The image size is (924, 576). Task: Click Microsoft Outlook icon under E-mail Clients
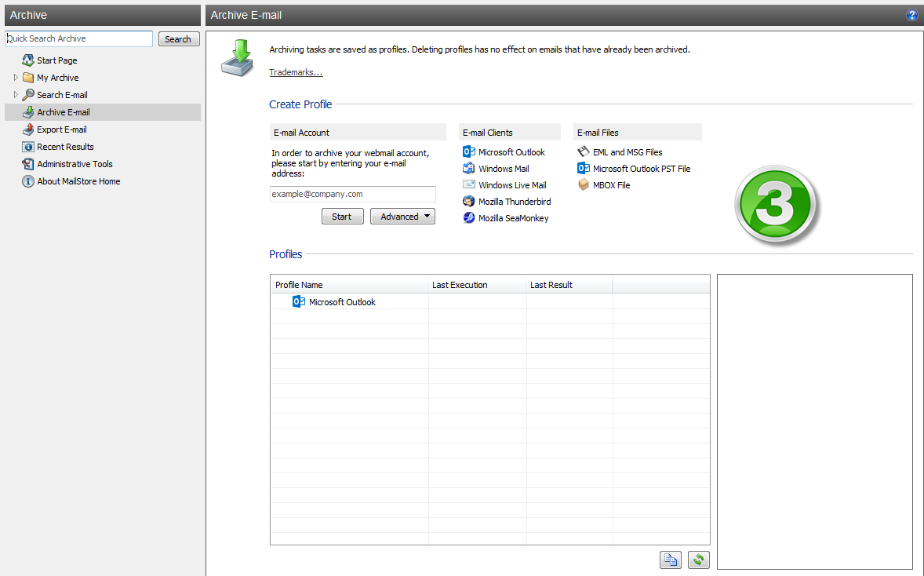[469, 151]
